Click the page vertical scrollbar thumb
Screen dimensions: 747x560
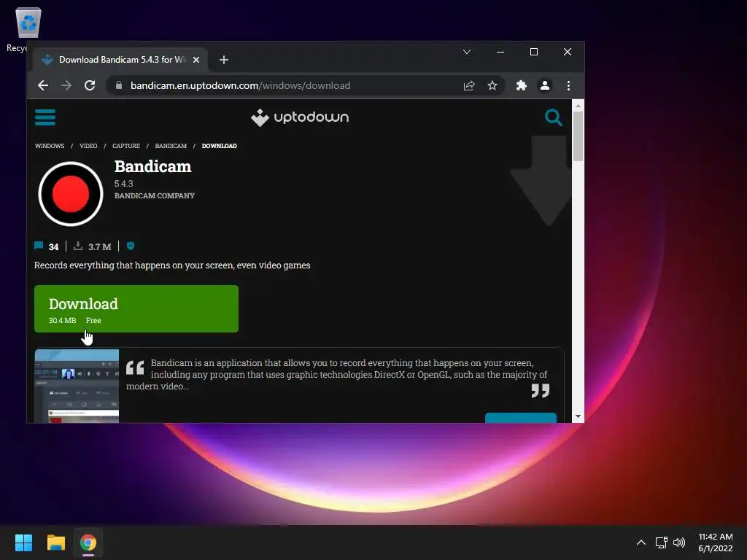(x=578, y=136)
